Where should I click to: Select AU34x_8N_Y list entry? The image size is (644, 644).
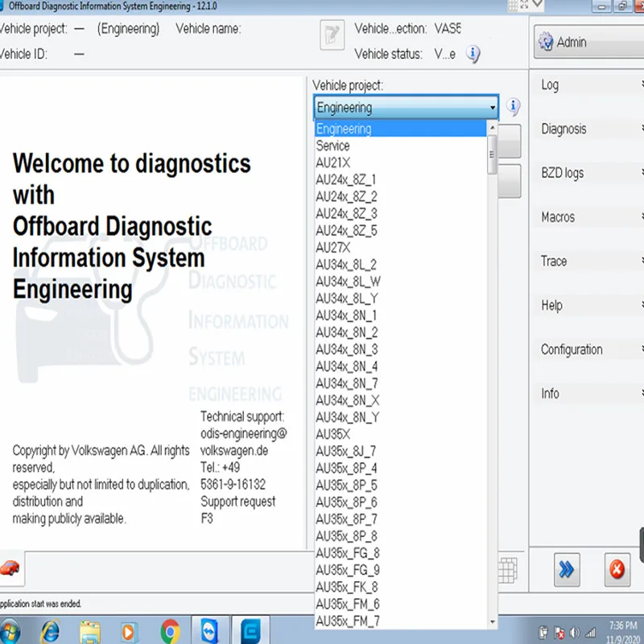(401, 417)
